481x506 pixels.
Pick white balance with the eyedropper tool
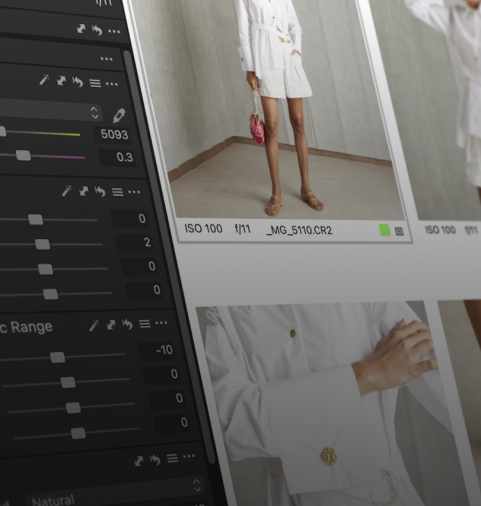pos(119,116)
